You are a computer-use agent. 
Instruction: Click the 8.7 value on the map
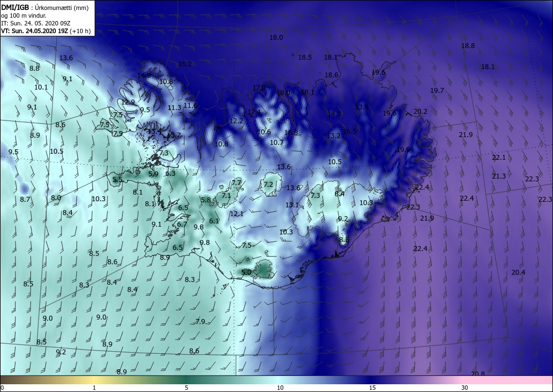pos(25,200)
